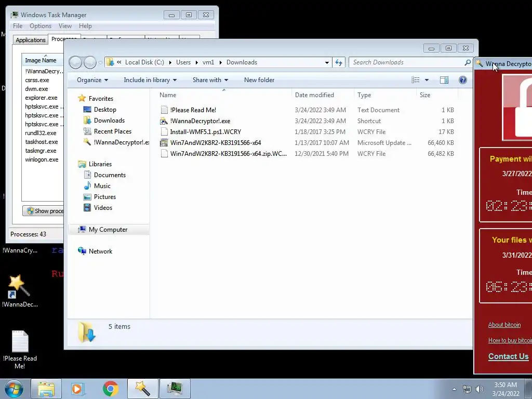532x399 pixels.
Task: Select !WannaDecryptor!.exe favorite link
Action: pyautogui.click(x=121, y=142)
